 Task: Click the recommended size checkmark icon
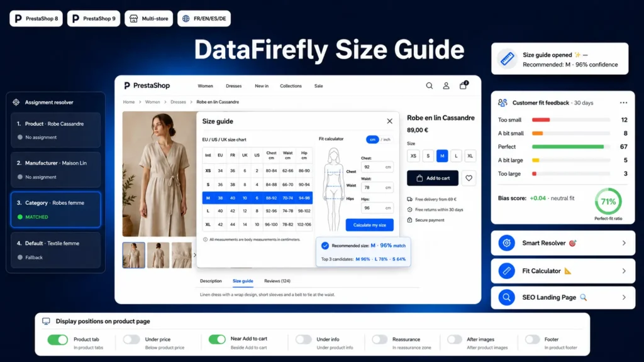325,246
